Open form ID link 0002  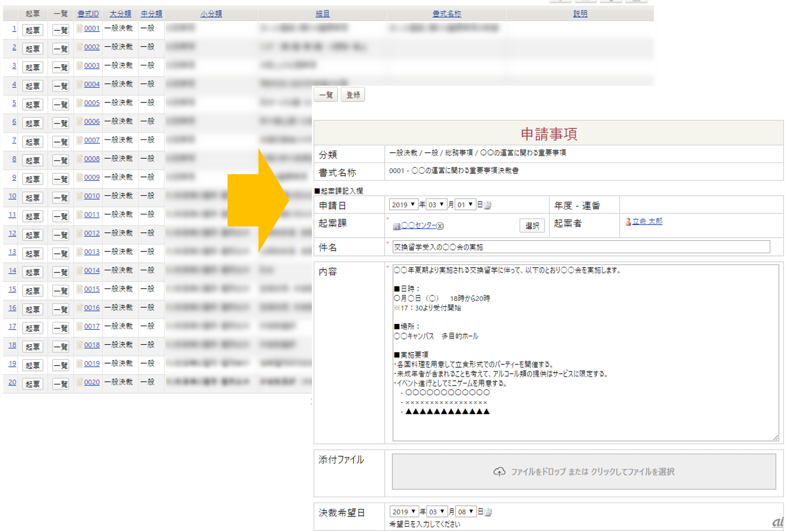coord(92,47)
